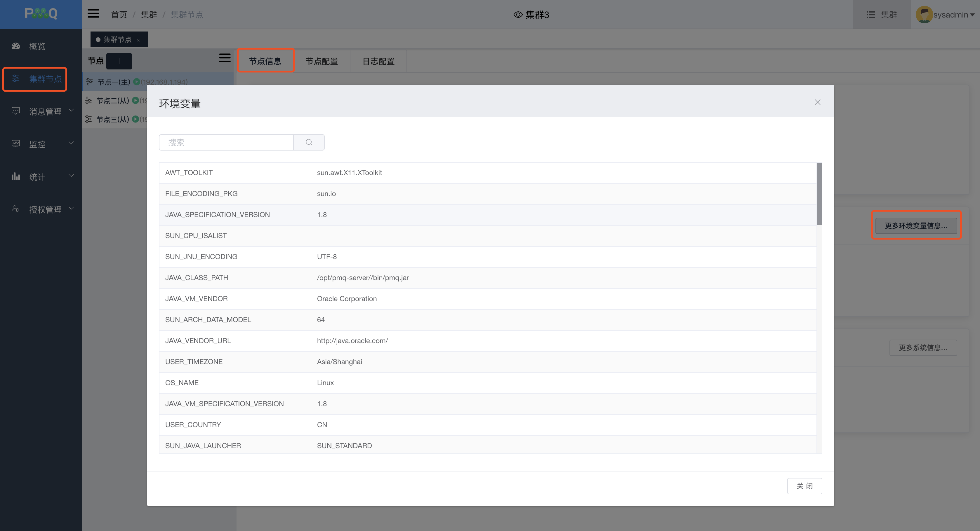Click the PMQ logo
The width and height of the screenshot is (980, 531).
(x=41, y=14)
